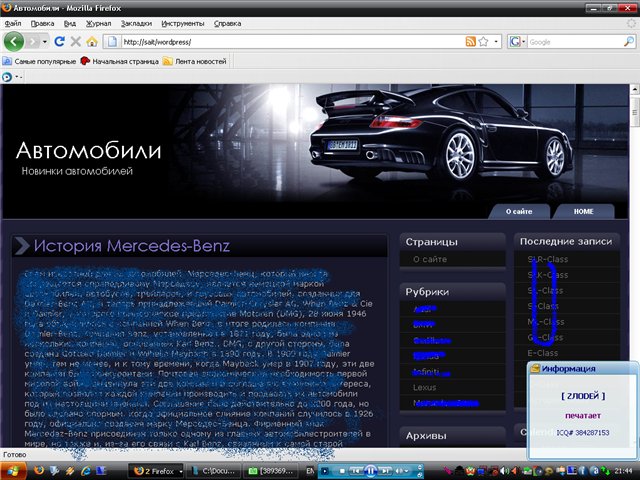Click the Начальная страница bookmark
Screen dimensions: 640x480
tap(124, 61)
